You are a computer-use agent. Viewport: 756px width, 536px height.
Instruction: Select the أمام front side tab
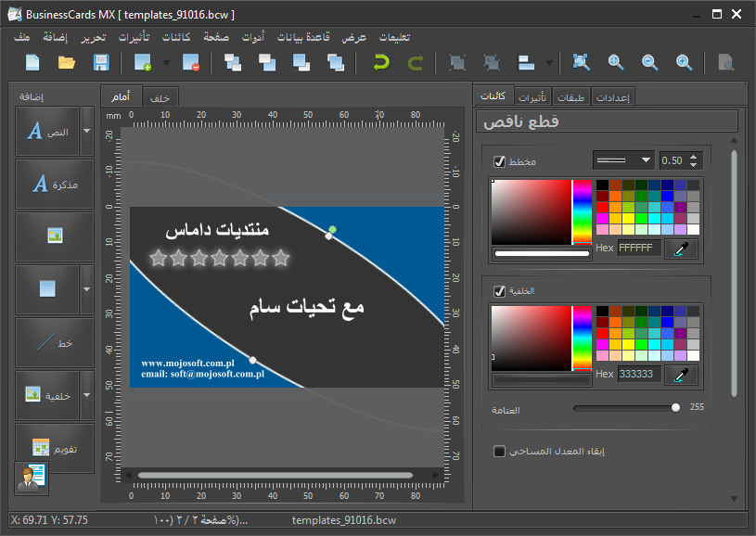coord(121,96)
